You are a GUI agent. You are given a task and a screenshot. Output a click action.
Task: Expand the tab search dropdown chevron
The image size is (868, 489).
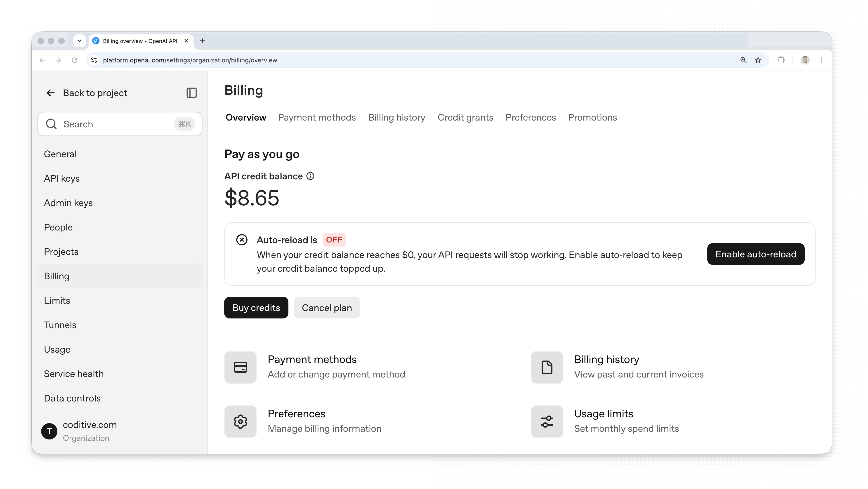point(80,41)
